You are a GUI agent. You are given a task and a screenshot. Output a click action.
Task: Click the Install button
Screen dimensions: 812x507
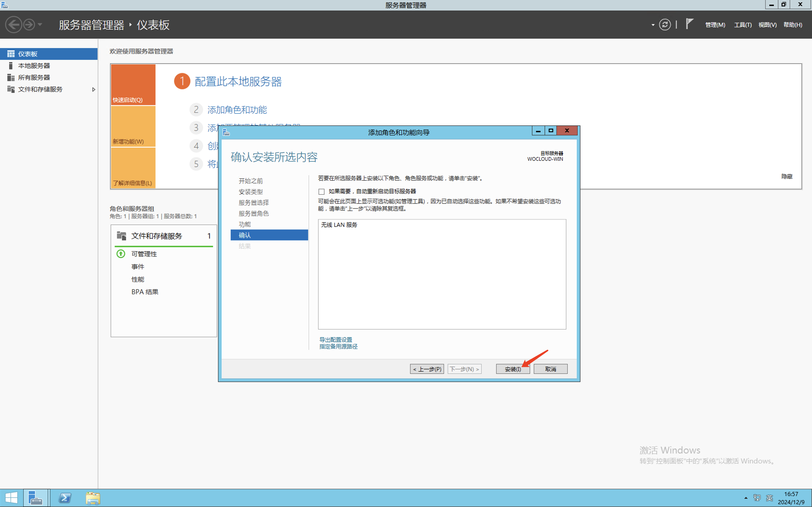[512, 369]
